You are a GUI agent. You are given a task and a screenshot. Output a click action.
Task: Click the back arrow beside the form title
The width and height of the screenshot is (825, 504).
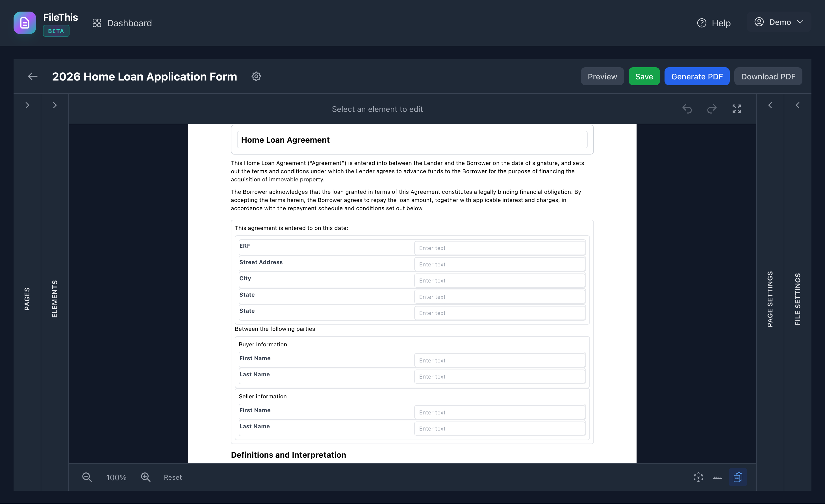tap(32, 76)
